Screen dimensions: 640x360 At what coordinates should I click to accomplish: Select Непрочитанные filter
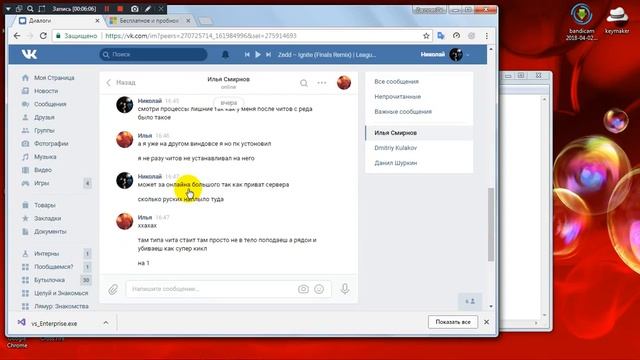point(398,97)
